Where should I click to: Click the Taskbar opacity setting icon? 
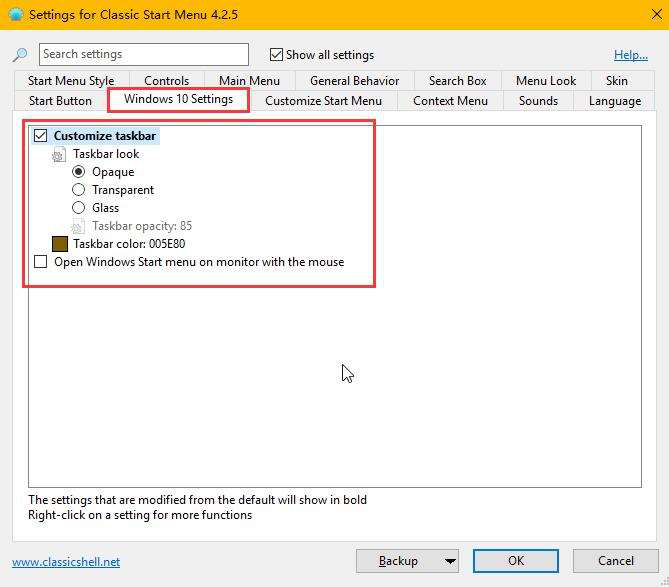pyautogui.click(x=78, y=226)
